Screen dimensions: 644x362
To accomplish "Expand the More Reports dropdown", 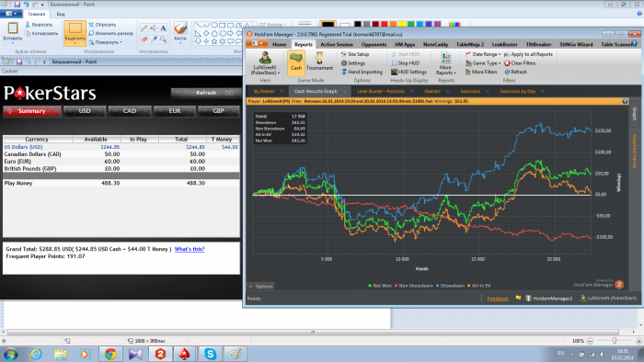I will point(446,63).
